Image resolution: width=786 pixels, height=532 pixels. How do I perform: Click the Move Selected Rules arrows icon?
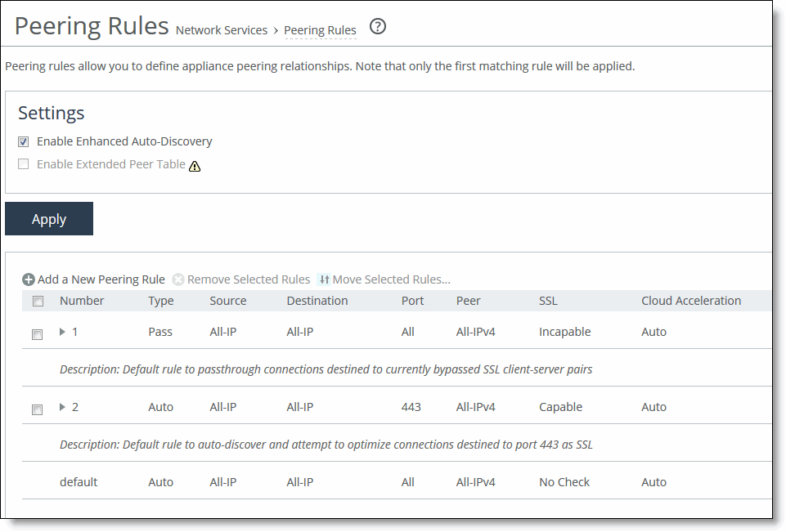coord(323,279)
